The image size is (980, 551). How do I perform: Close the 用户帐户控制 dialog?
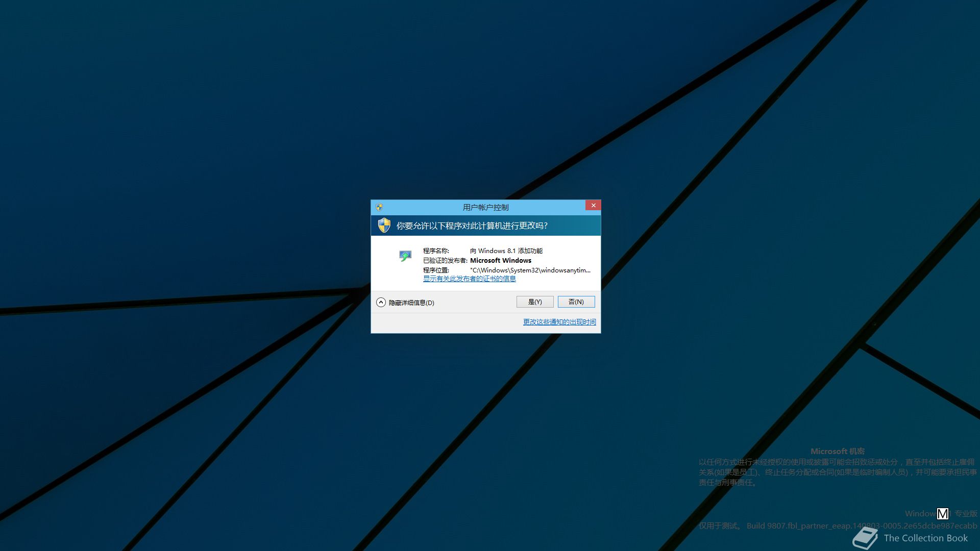tap(593, 205)
